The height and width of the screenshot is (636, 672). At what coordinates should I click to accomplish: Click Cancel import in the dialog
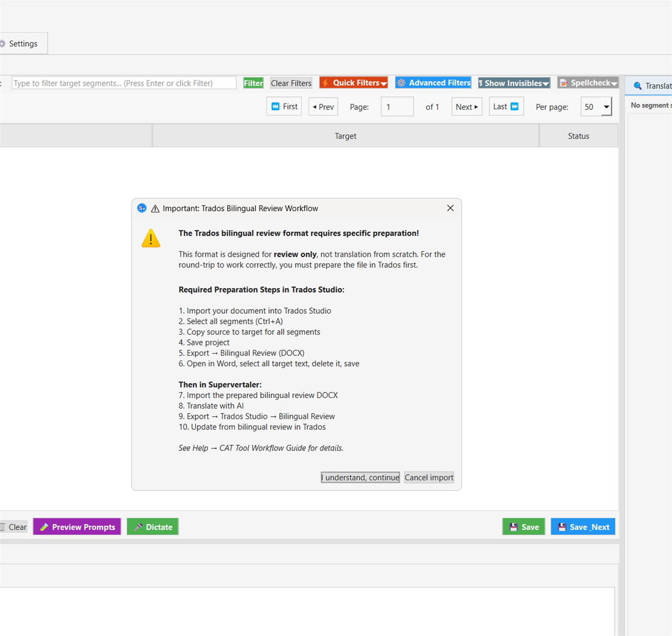(x=429, y=477)
